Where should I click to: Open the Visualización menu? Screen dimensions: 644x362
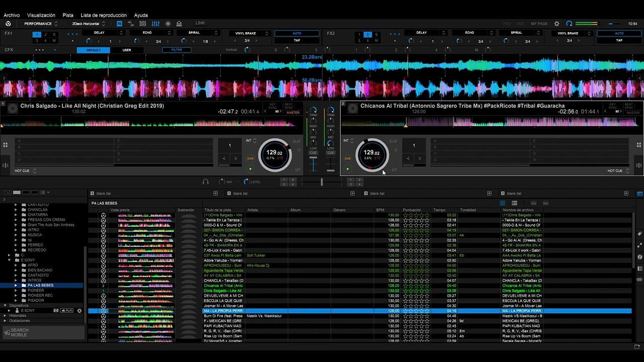pyautogui.click(x=41, y=15)
